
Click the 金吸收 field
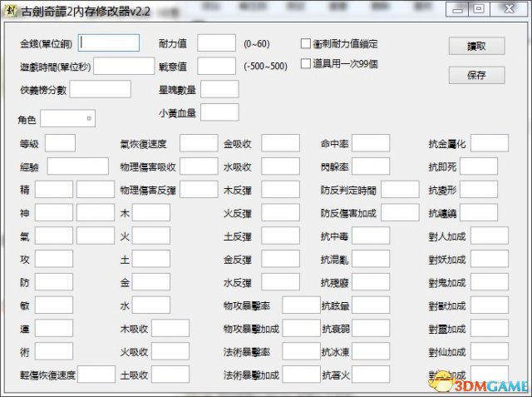click(281, 143)
